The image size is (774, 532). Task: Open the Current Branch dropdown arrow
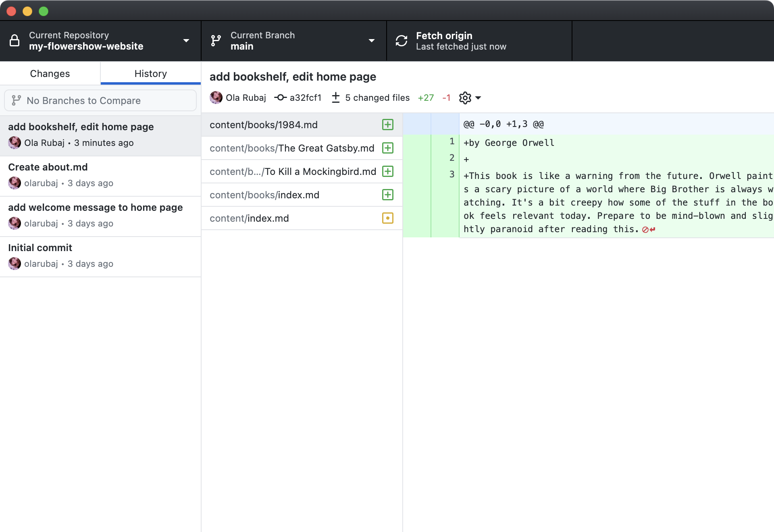pos(372,41)
